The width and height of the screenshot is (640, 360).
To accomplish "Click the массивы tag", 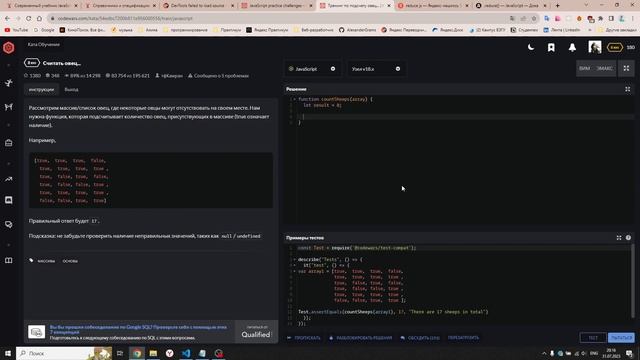I will point(46,261).
